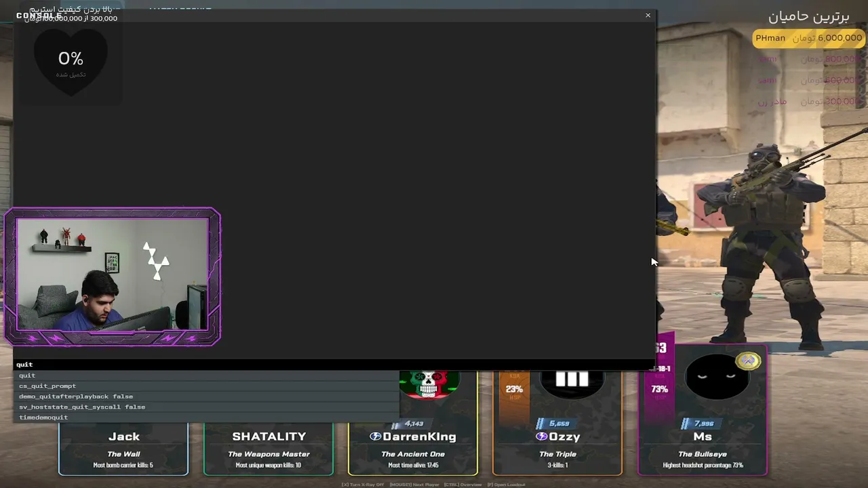Click the purple lightning badge beside Ozzy's name
This screenshot has height=488, width=868.
click(x=541, y=436)
